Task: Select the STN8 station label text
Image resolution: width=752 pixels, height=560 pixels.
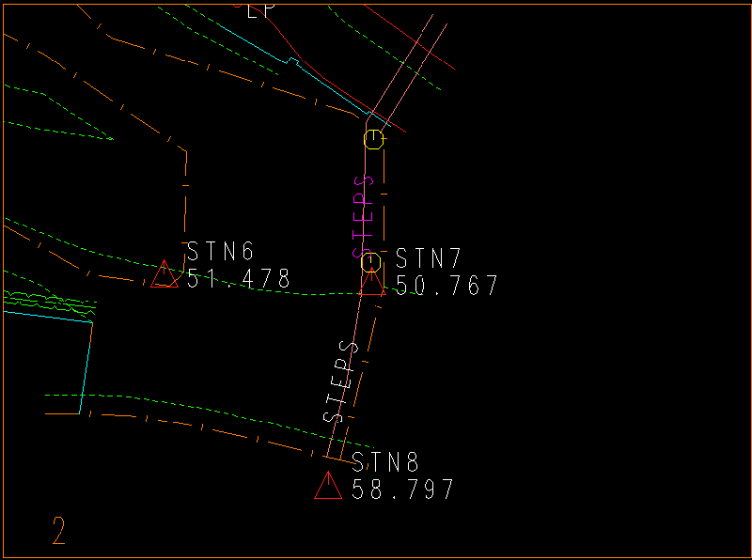Action: (385, 462)
